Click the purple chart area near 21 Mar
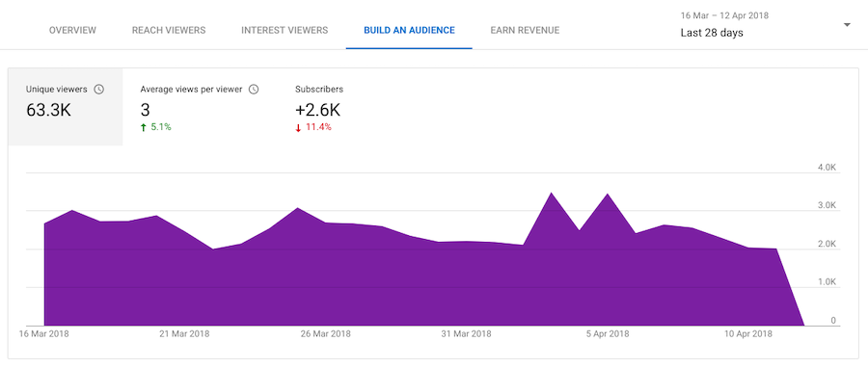 tap(184, 282)
